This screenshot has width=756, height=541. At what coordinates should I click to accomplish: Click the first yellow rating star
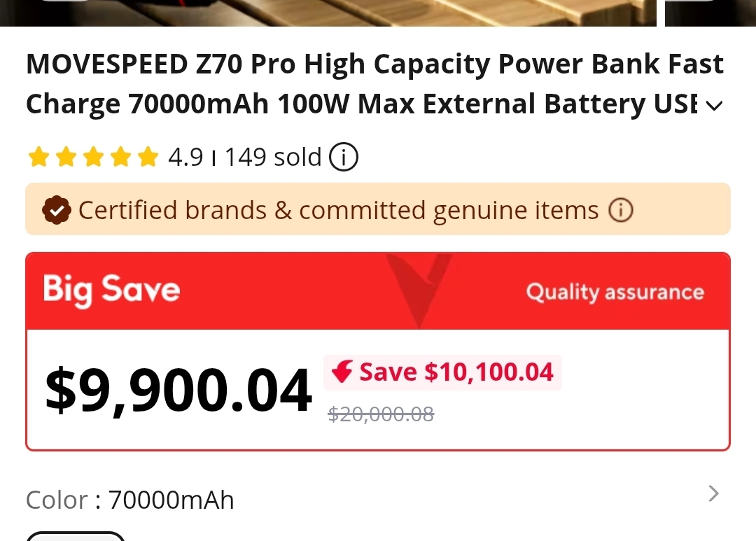(x=38, y=157)
